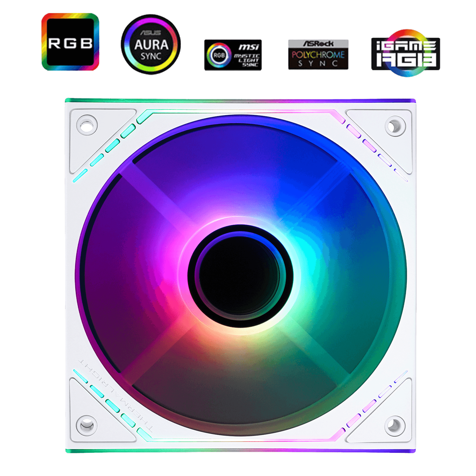Click the black fan center hub
The image size is (476, 476).
click(x=240, y=275)
